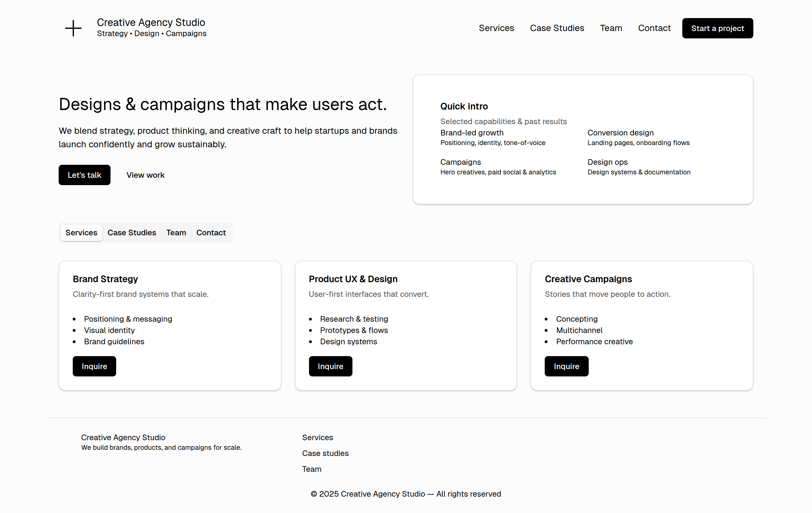Inquire about Brand Strategy
Screen dimensions: 812x513
(94, 366)
